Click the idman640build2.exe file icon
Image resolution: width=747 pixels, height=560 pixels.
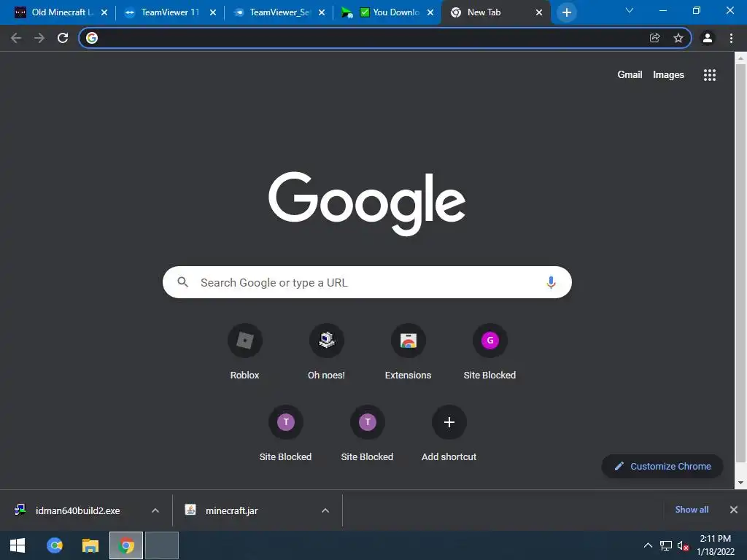click(x=20, y=510)
